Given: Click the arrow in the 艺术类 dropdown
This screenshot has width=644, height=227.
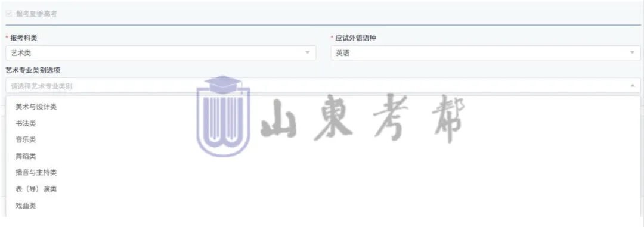Looking at the screenshot, I should [308, 52].
